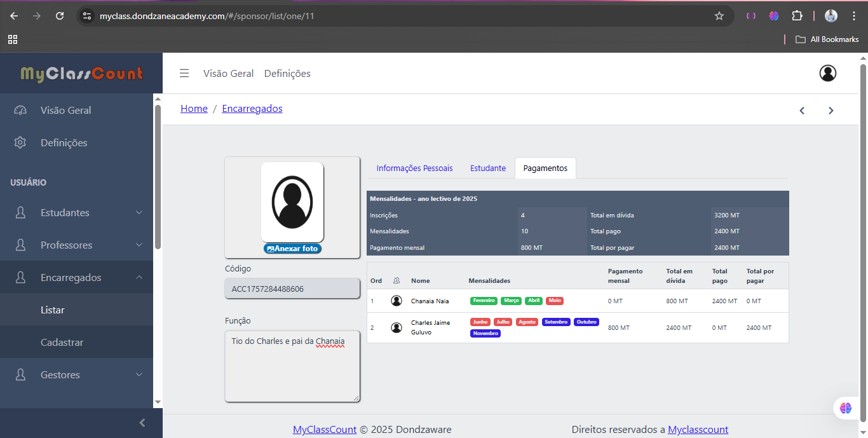
Task: Click Charles Jaime Guluvo's avatar icon
Action: pos(397,327)
